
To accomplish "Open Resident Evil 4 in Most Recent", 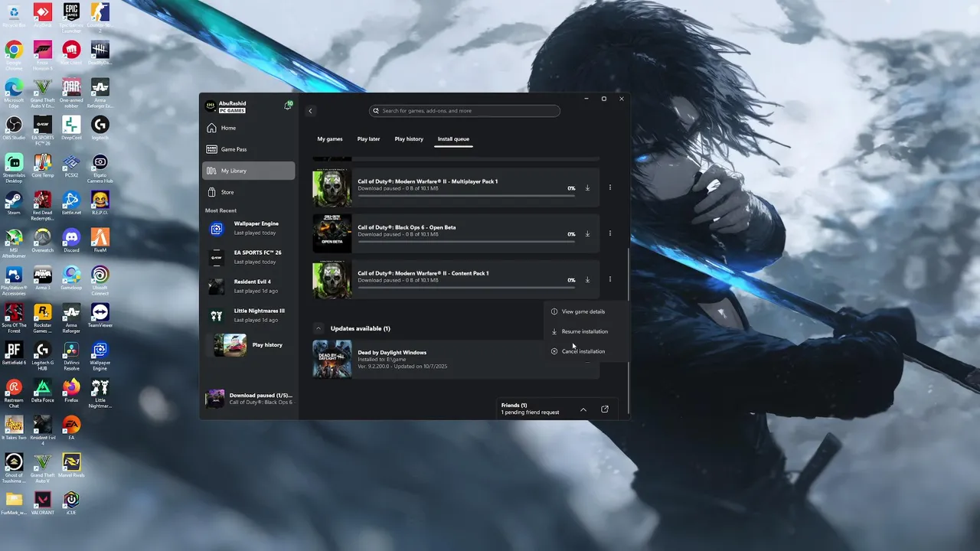I will [249, 286].
